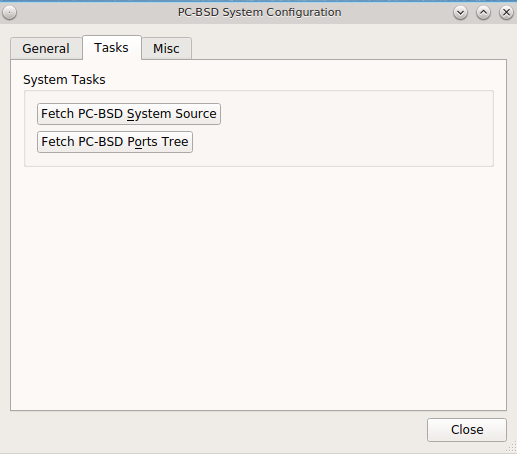Start downloading the PC-BSD ports tree
The width and height of the screenshot is (517, 454).
(115, 142)
